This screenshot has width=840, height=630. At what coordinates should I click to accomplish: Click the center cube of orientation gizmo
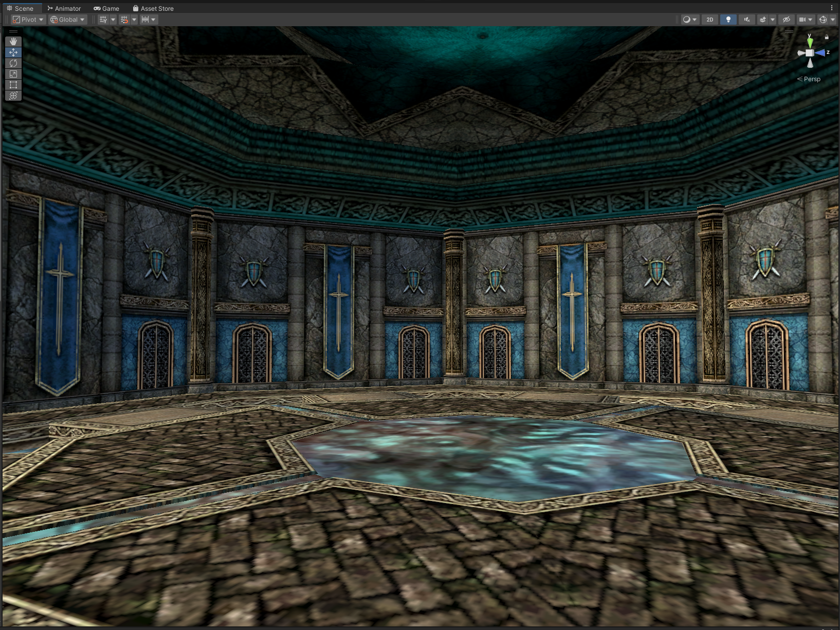click(810, 53)
